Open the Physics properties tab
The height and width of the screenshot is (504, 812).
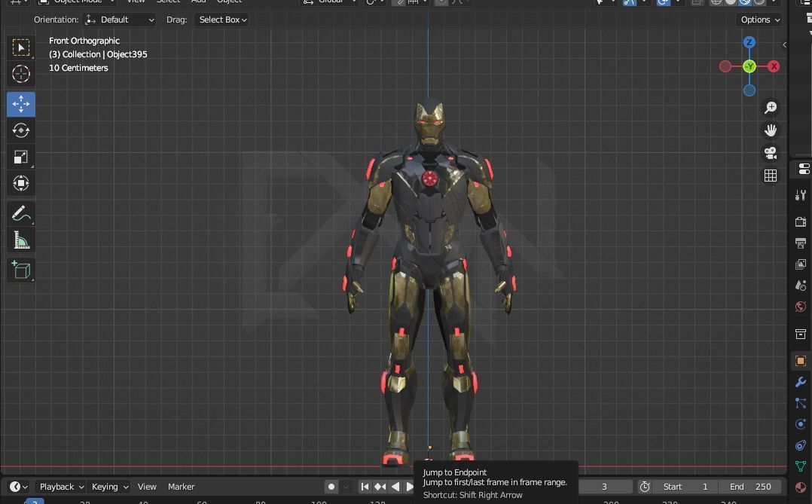[801, 424]
